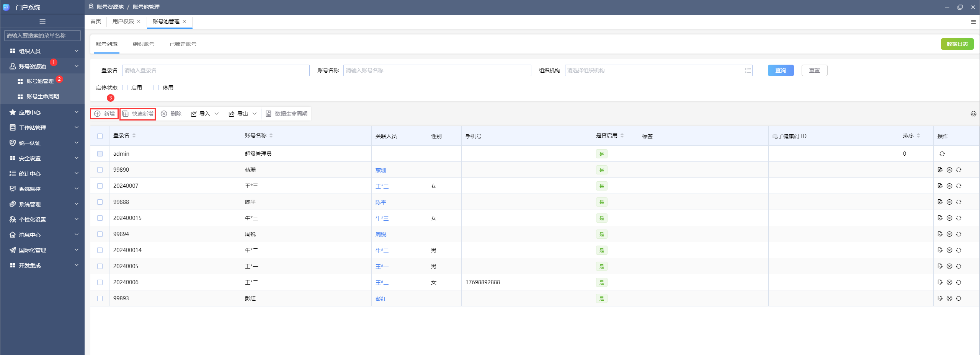Click the 快速新增 button
The height and width of the screenshot is (355, 980).
coord(138,114)
